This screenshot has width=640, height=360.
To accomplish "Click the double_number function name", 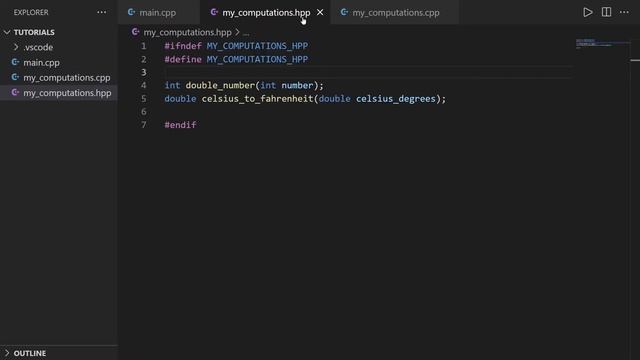I will pyautogui.click(x=220, y=86).
